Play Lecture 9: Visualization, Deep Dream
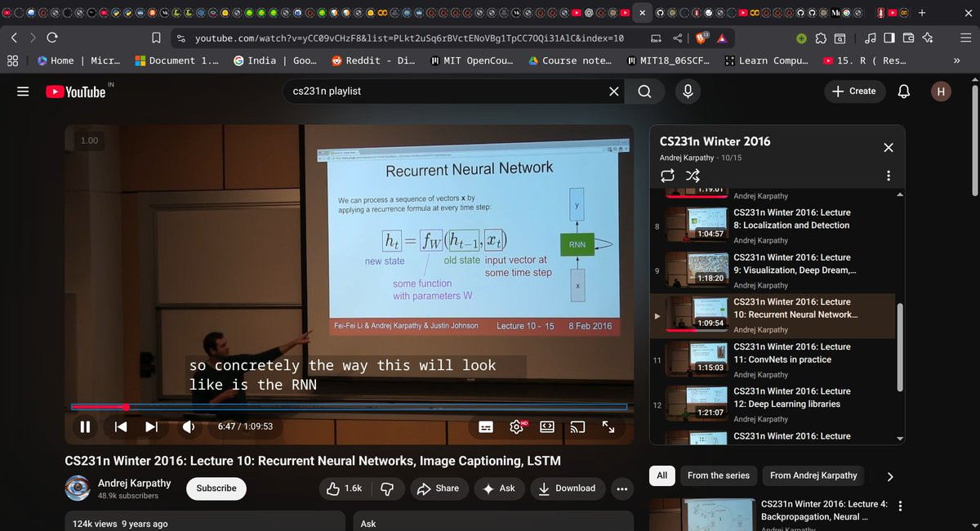 point(773,270)
